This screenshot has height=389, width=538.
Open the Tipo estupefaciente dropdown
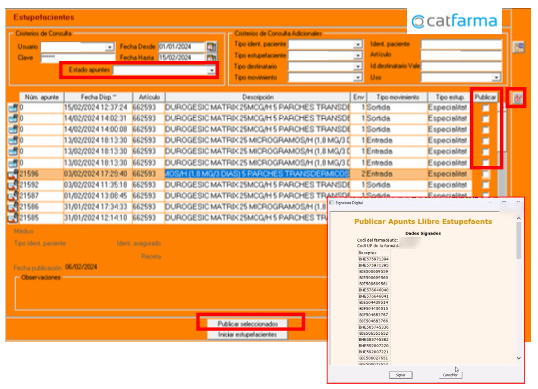coord(358,55)
